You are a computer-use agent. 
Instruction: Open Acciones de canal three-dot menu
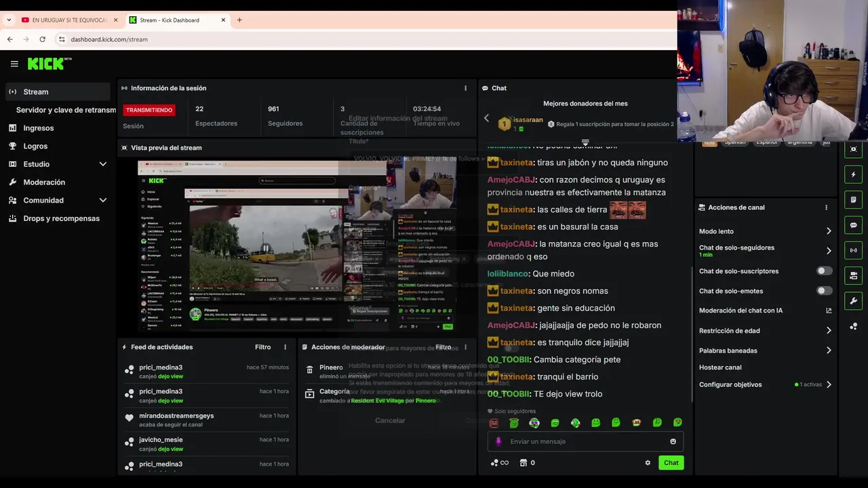826,207
